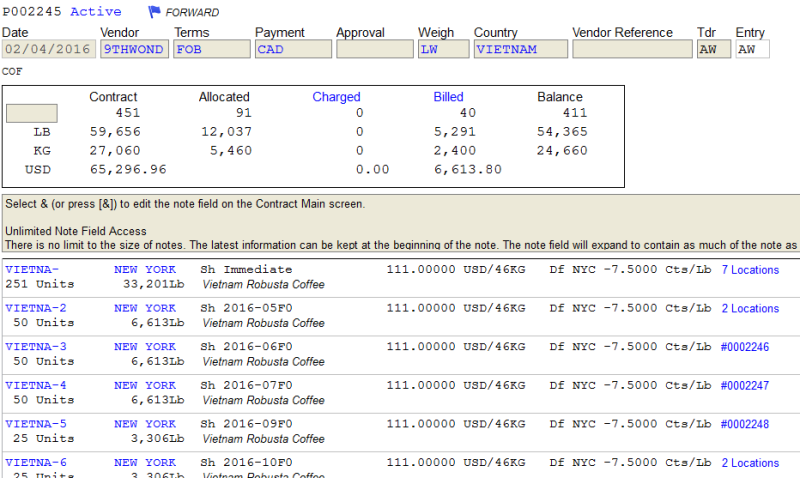Open the VIETNA-5 contract line

coord(36,424)
